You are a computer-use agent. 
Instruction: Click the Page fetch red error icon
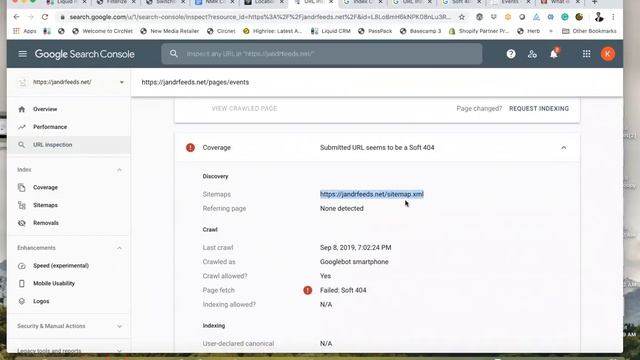(308, 290)
